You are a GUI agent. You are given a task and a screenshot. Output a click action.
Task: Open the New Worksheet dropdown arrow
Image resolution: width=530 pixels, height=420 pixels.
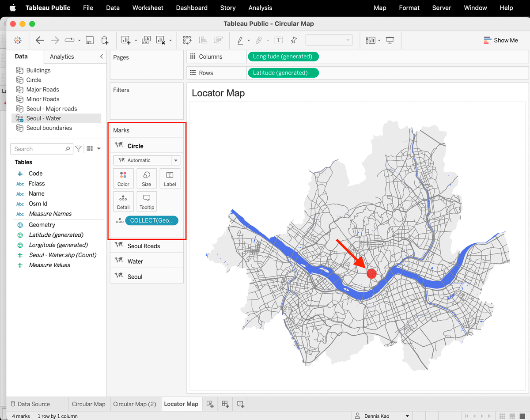pos(136,41)
